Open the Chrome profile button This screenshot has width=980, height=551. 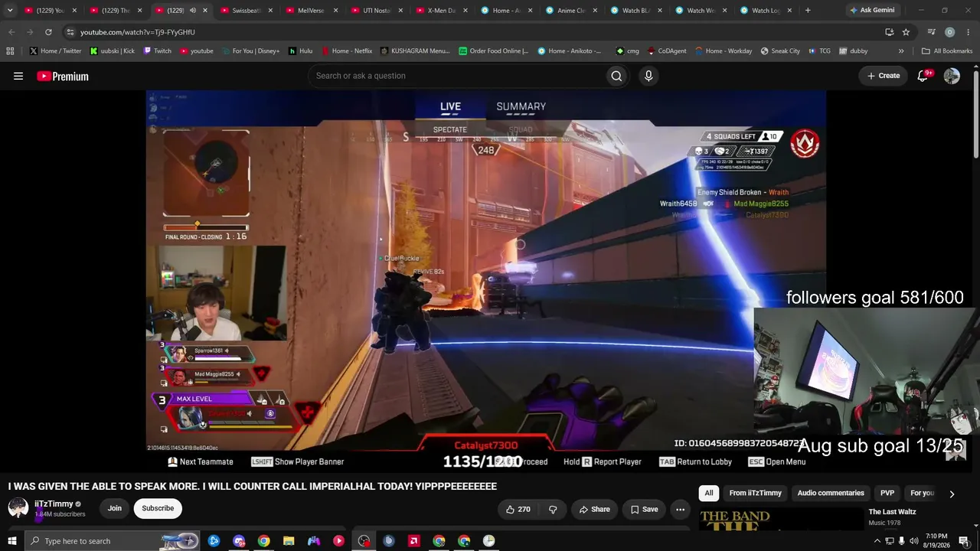(950, 32)
